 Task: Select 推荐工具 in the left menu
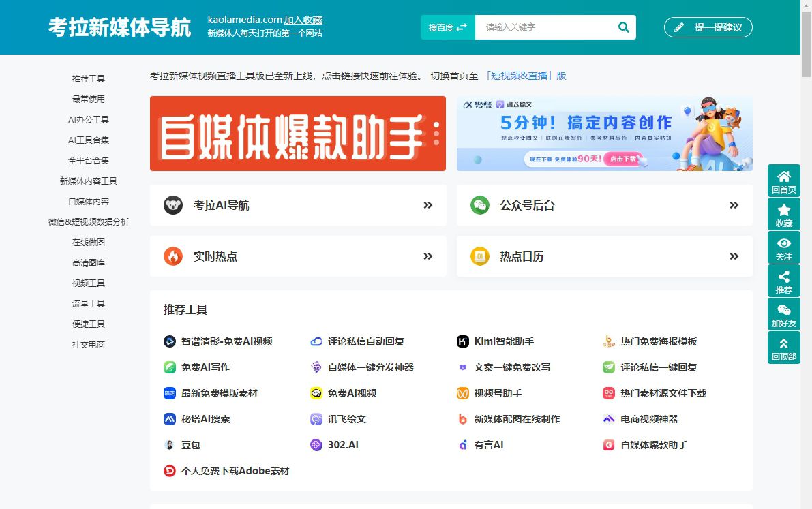[89, 79]
